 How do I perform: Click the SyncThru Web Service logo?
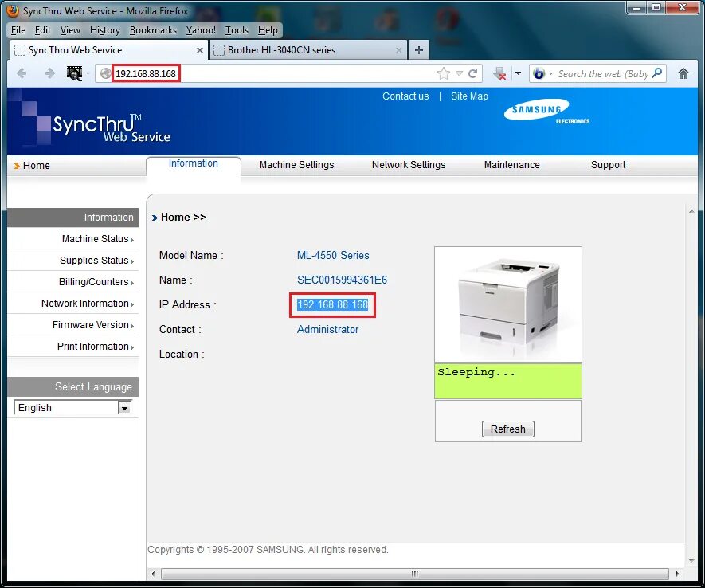[111, 128]
